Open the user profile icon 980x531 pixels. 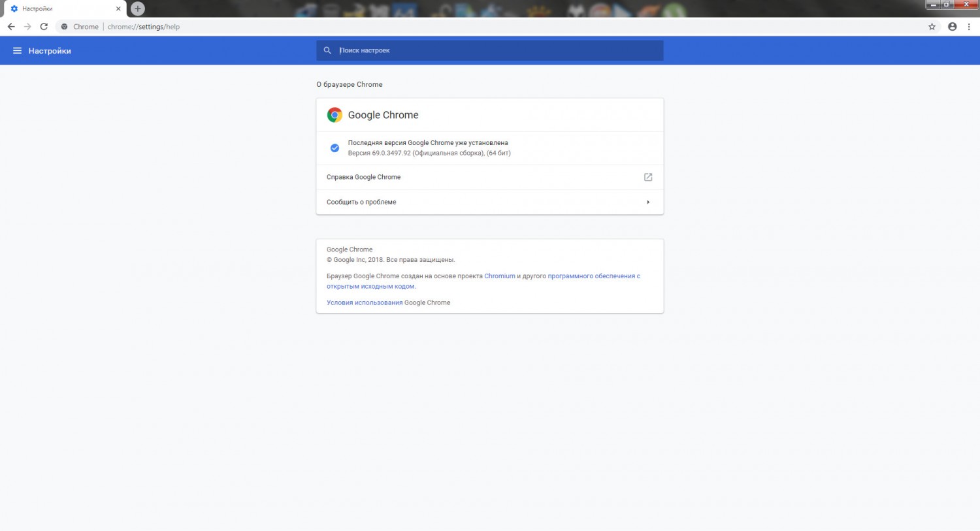952,27
